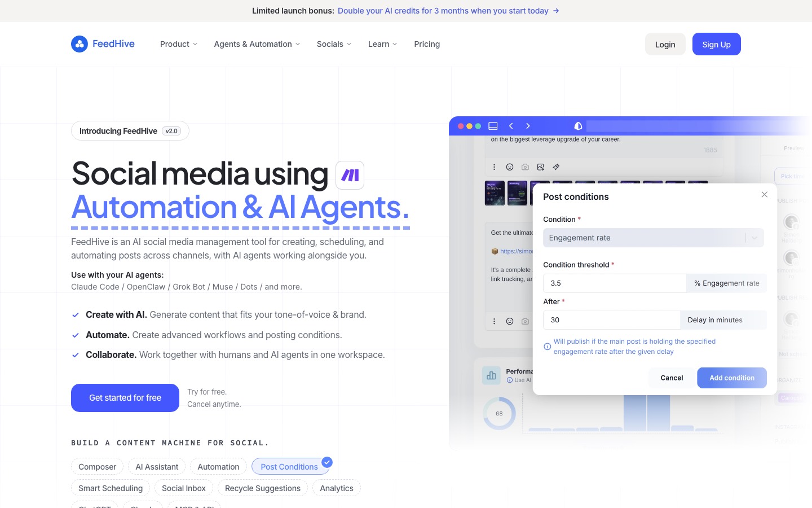The image size is (812, 508).
Task: Select the Smart Scheduling feature tab
Action: coord(111,488)
